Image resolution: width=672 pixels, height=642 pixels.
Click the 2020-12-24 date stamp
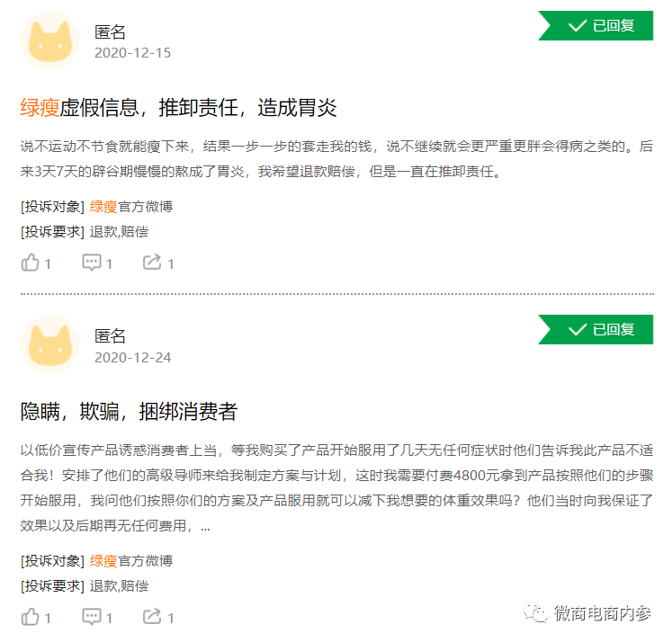click(x=132, y=357)
